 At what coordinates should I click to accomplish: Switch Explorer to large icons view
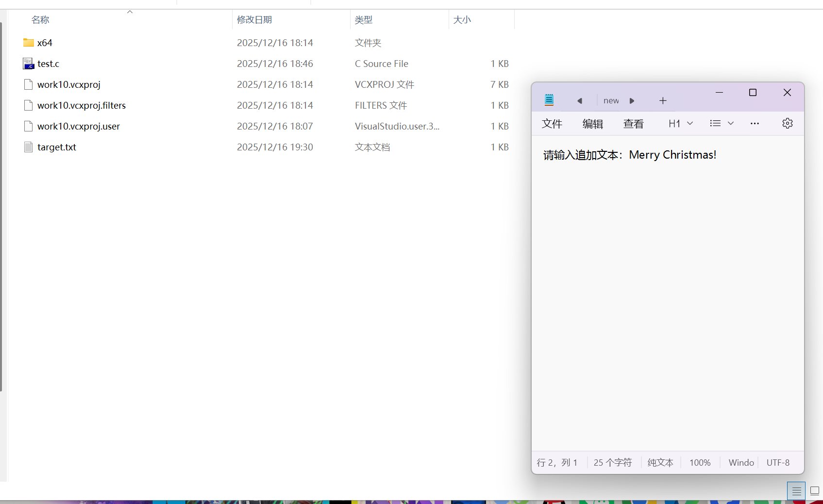click(x=815, y=491)
